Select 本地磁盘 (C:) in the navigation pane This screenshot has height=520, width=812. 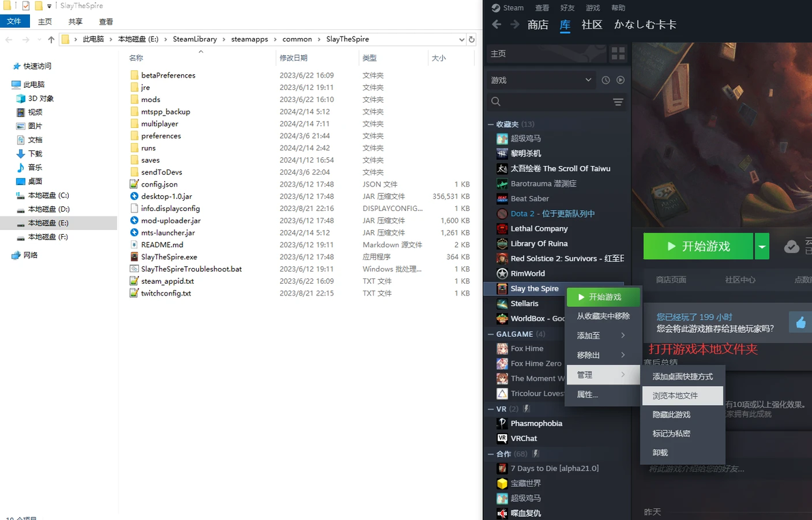(x=48, y=195)
